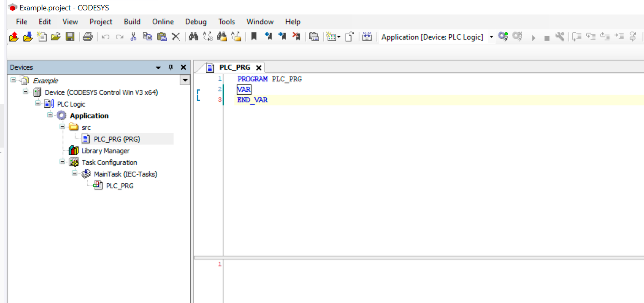Print using the printer icon
The height and width of the screenshot is (303, 644).
click(88, 37)
